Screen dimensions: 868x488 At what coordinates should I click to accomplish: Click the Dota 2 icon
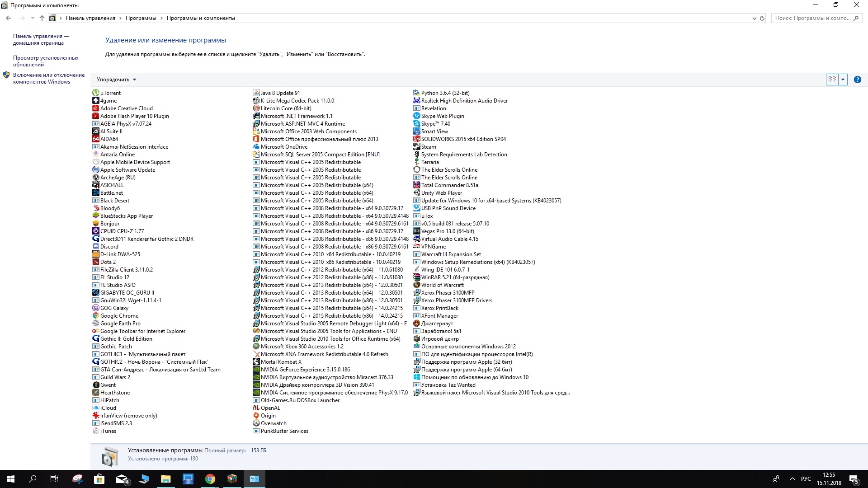click(x=96, y=262)
